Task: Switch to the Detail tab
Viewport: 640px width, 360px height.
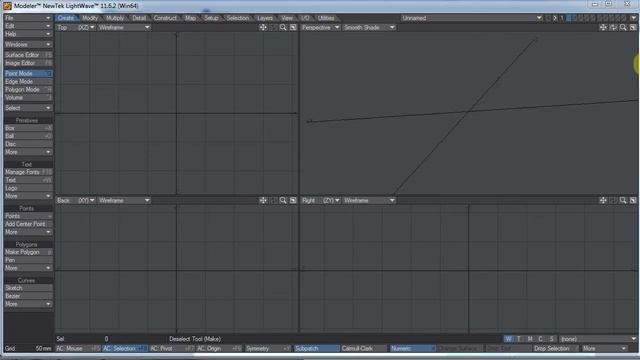Action: pos(139,18)
